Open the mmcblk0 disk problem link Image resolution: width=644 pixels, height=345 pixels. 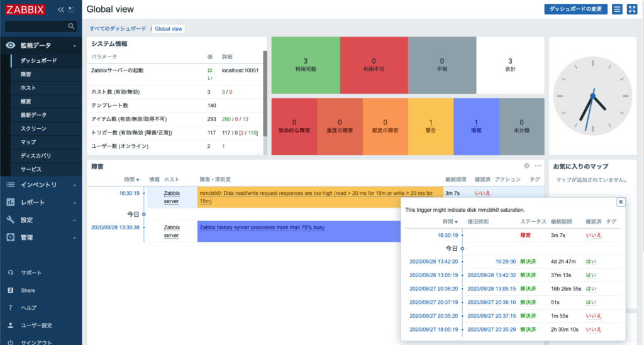coord(316,197)
